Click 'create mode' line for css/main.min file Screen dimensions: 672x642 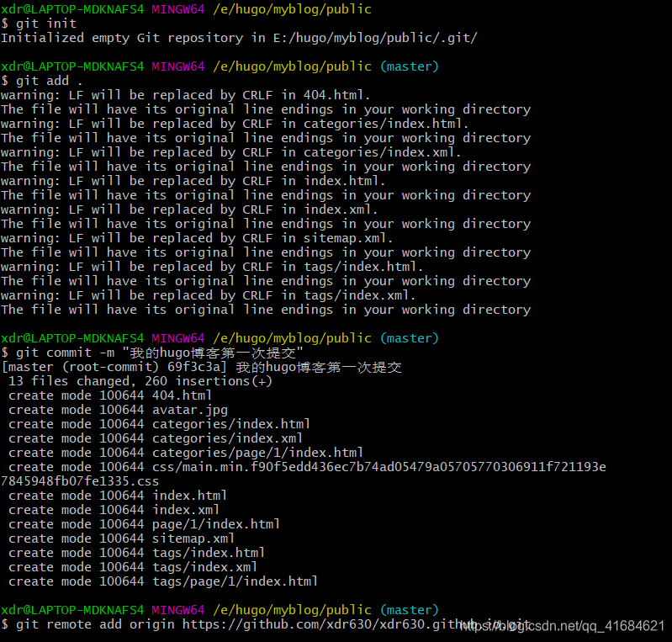307,467
